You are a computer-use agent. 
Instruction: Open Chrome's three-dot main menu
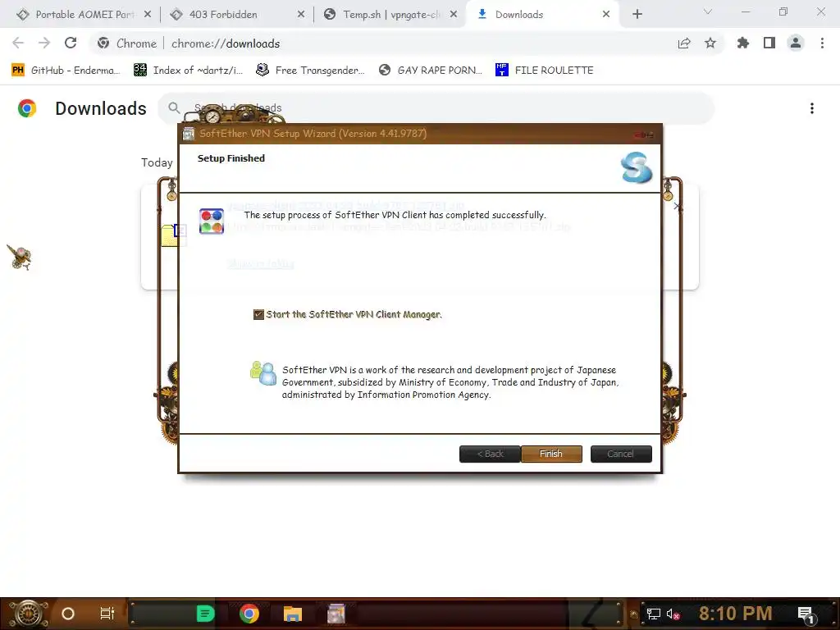tap(822, 43)
